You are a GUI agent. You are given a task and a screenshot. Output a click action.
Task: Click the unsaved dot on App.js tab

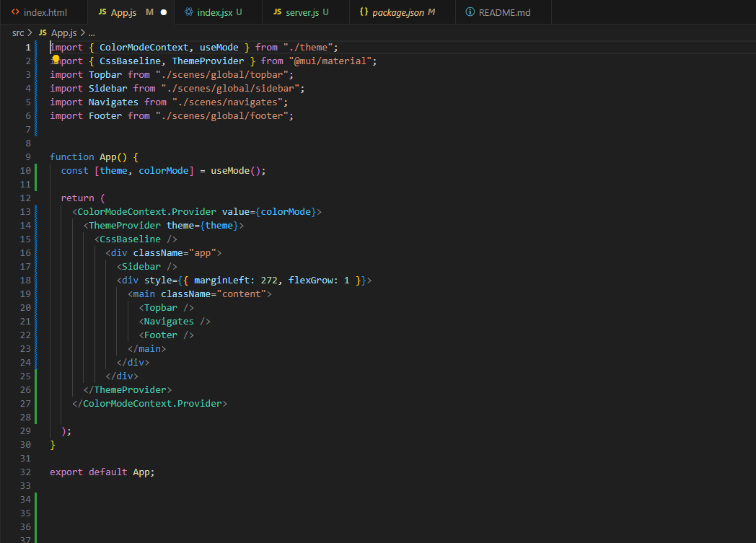point(164,12)
